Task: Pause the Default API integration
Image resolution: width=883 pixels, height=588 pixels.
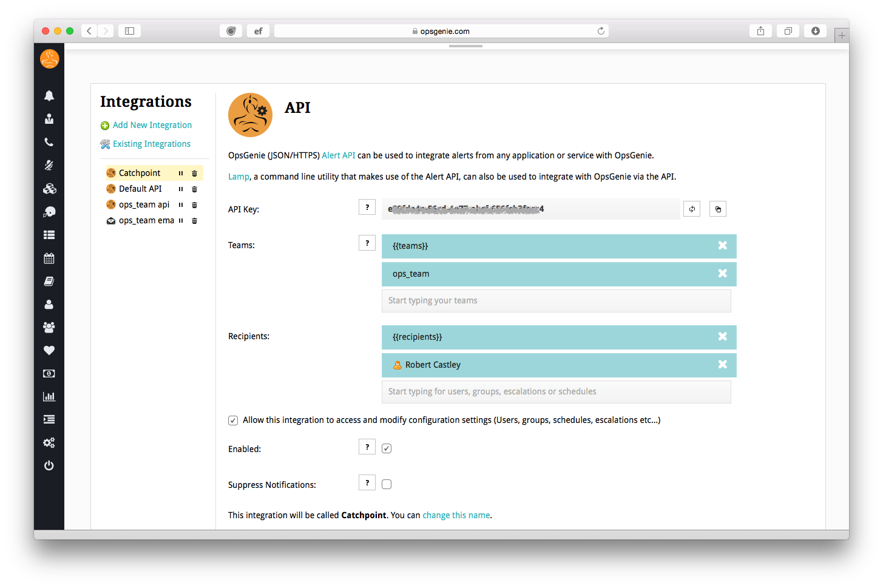Action: 181,189
